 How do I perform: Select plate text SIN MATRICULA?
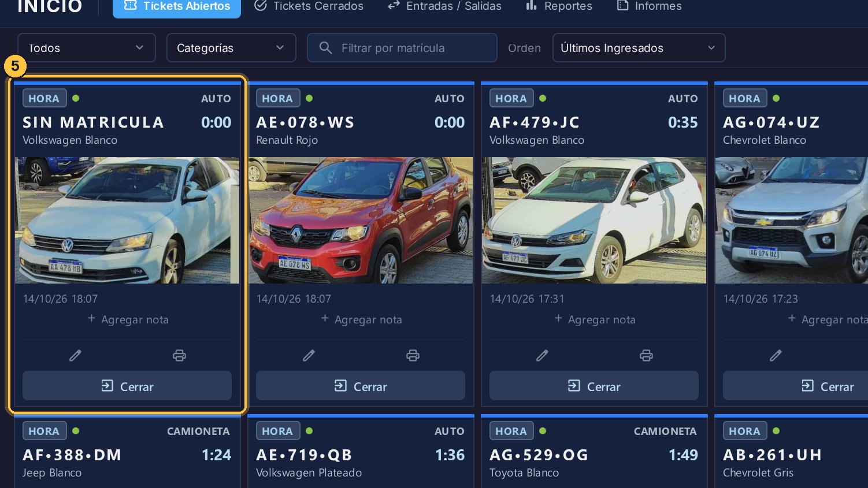[93, 122]
